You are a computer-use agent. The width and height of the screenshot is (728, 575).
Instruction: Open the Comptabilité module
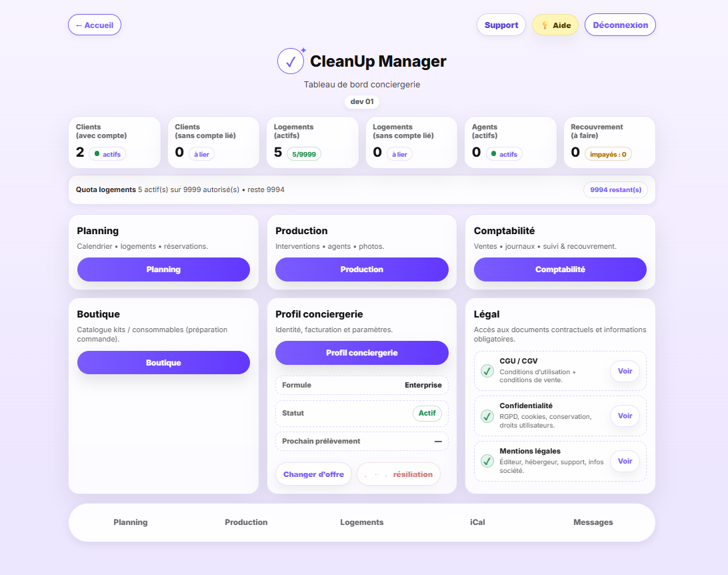560,269
